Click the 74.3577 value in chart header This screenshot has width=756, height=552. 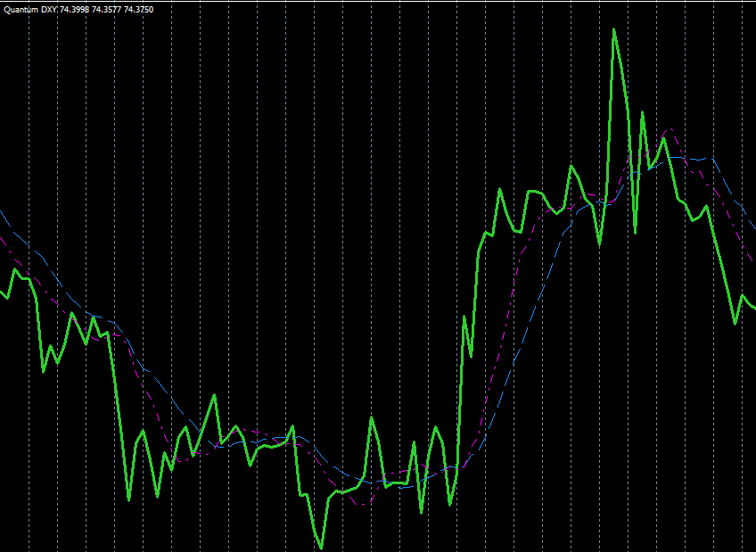pyautogui.click(x=107, y=9)
